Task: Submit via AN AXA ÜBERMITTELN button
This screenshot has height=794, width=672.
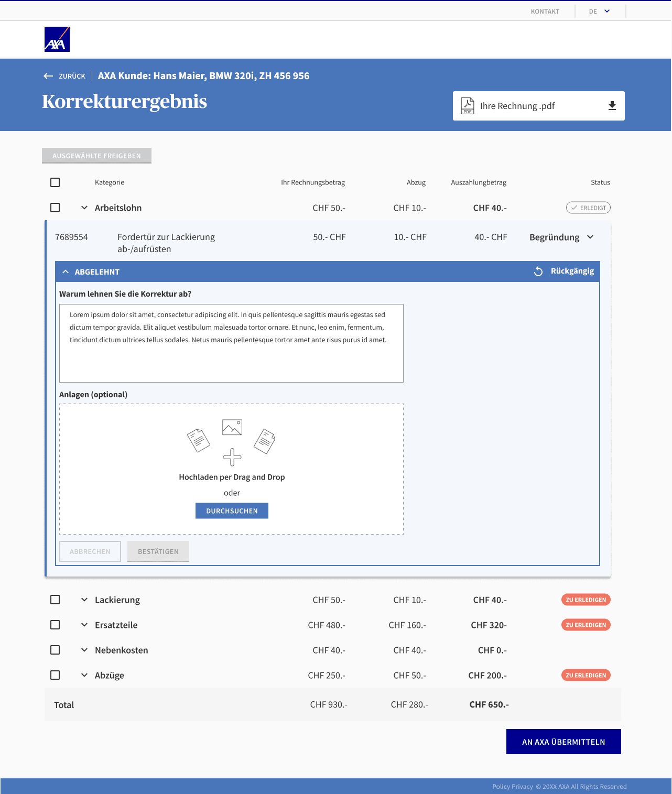Action: coord(563,742)
